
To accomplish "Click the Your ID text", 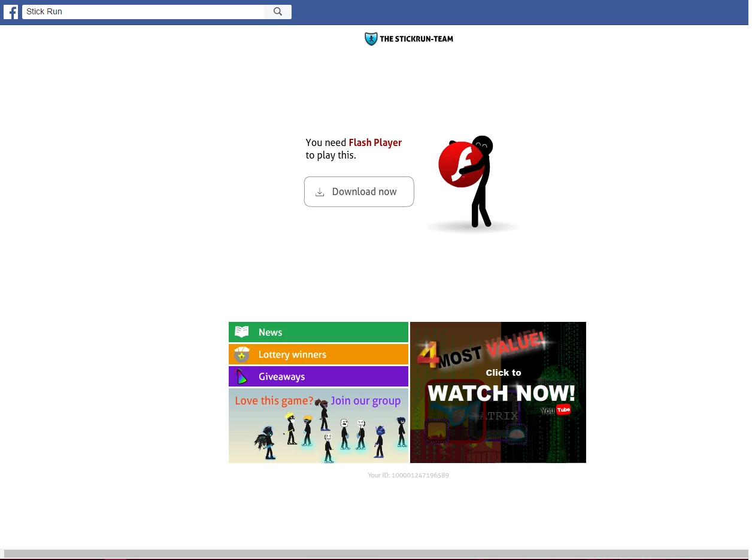I will 408,475.
